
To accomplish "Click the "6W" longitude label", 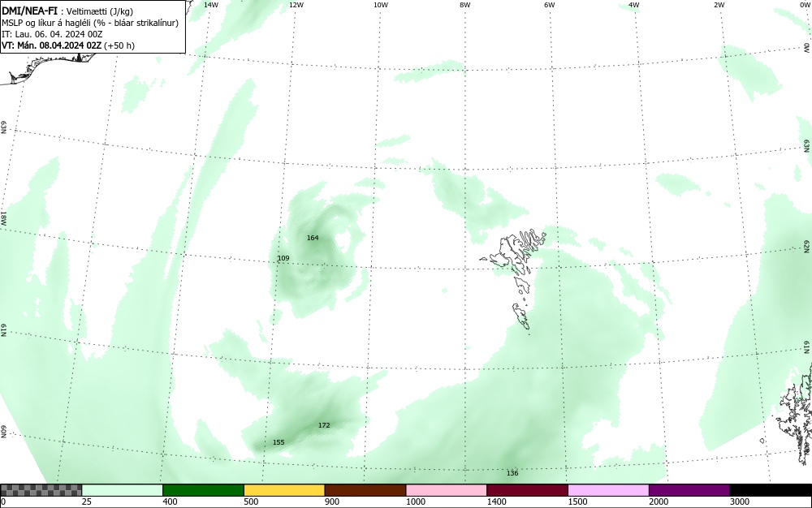I will click(x=550, y=5).
